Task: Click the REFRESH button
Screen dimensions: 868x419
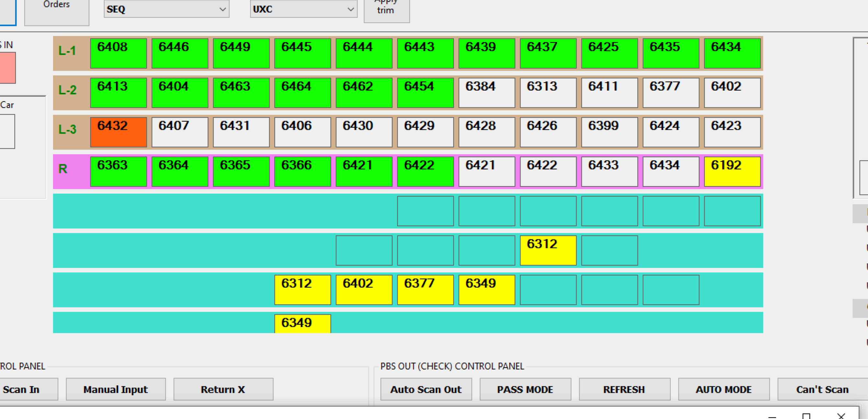Action: 624,389
